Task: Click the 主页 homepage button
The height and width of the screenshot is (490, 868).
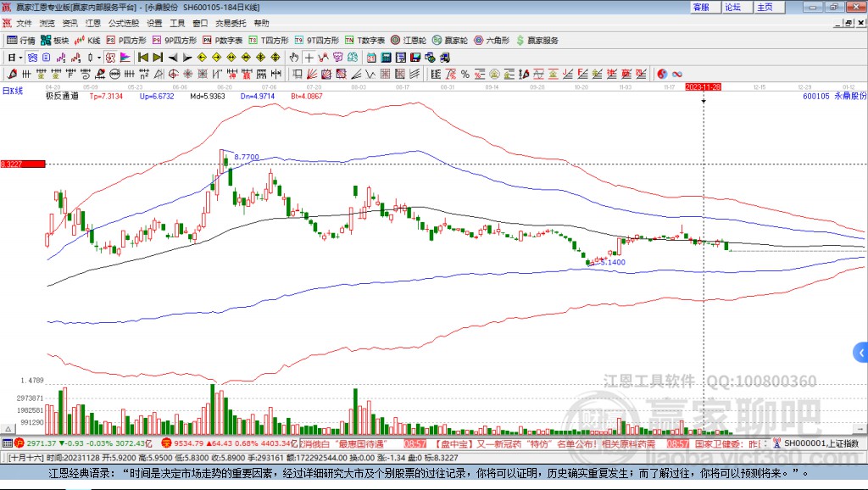Action: [x=769, y=7]
